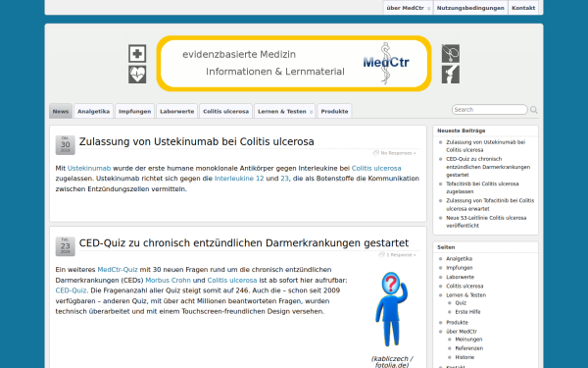Viewport: 588px width, 368px height.
Task: Follow the 23 interleukin link
Action: tap(284, 179)
